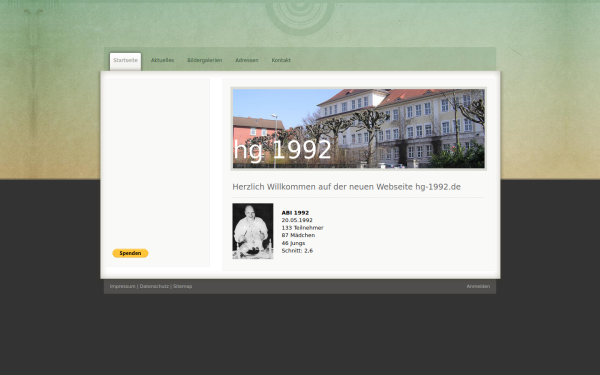Open the Startseite tab
The width and height of the screenshot is (600, 375).
[126, 60]
